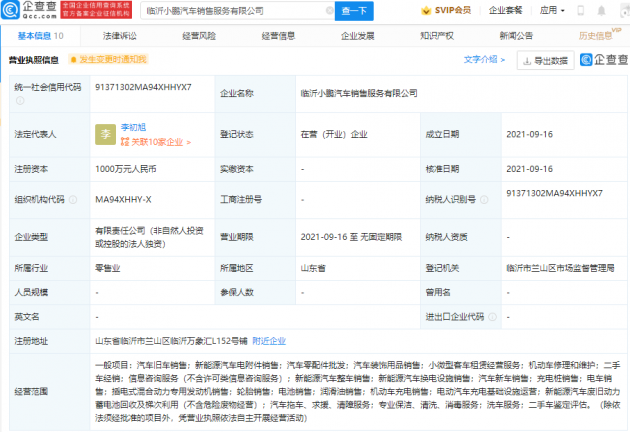This screenshot has width=630, height=432.
Task: Select registered capital 1000万元人民币
Action: [125, 169]
